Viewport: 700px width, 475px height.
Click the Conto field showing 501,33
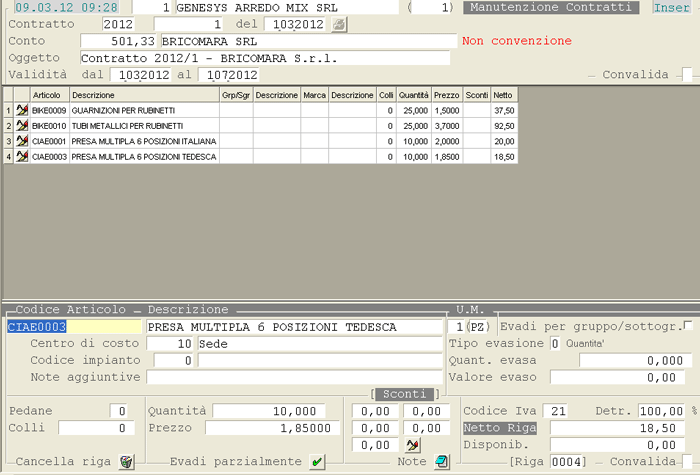118,41
